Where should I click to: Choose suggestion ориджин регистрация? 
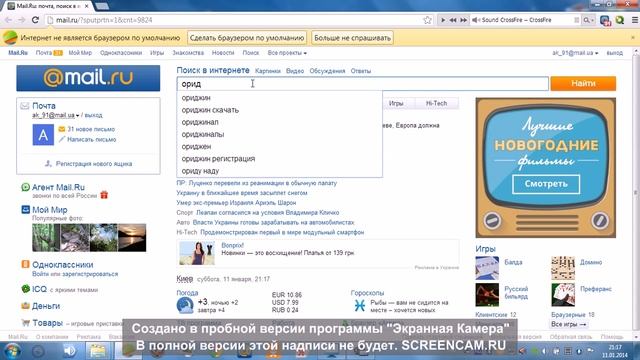click(x=280, y=159)
